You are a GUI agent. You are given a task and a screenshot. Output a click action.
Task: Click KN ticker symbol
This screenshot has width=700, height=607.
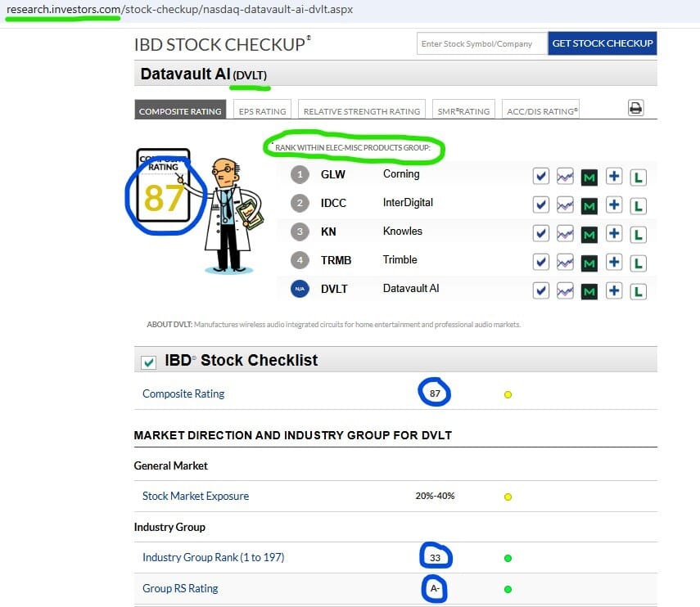(328, 232)
